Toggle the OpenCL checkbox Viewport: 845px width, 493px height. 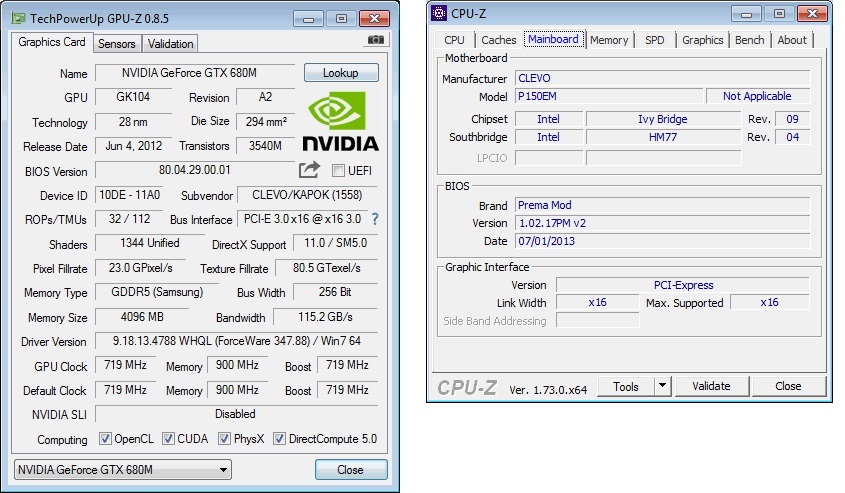(x=105, y=439)
